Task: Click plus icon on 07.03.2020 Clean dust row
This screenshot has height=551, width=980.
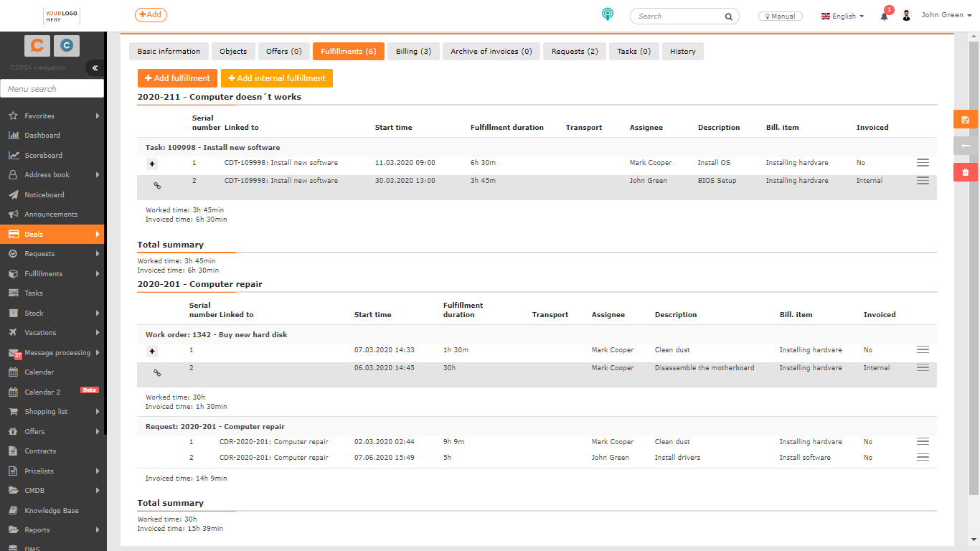Action: click(152, 351)
